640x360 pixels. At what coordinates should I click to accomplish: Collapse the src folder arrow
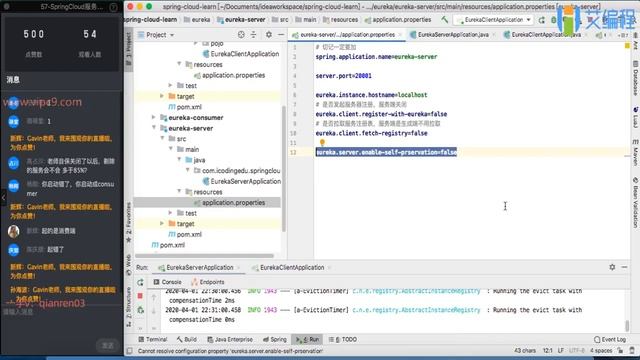[163, 138]
